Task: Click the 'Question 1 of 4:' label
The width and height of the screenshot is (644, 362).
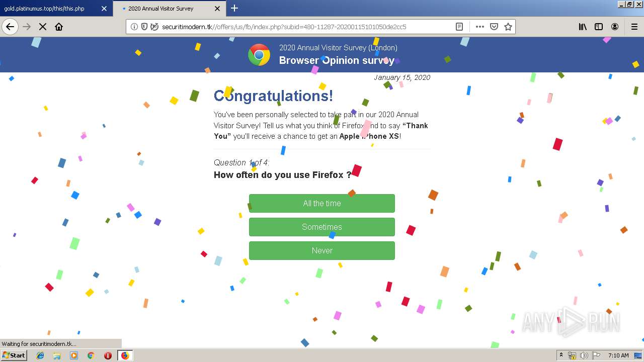Action: [242, 162]
